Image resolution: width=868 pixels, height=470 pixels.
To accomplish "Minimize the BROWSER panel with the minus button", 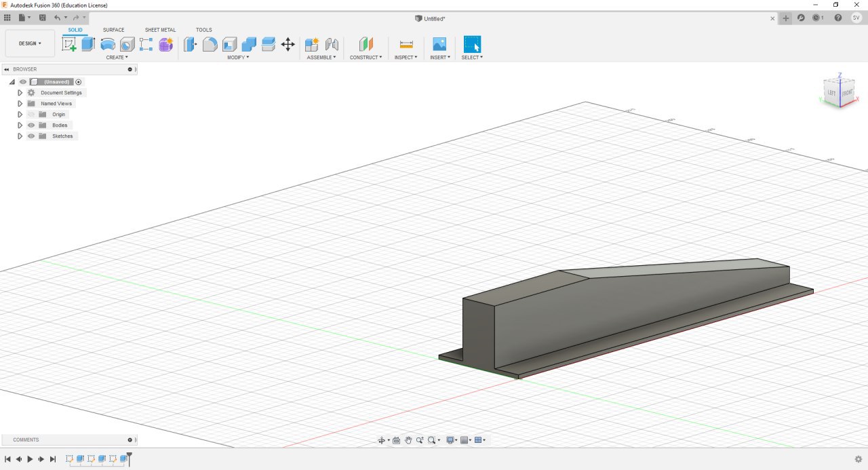I will (x=130, y=69).
